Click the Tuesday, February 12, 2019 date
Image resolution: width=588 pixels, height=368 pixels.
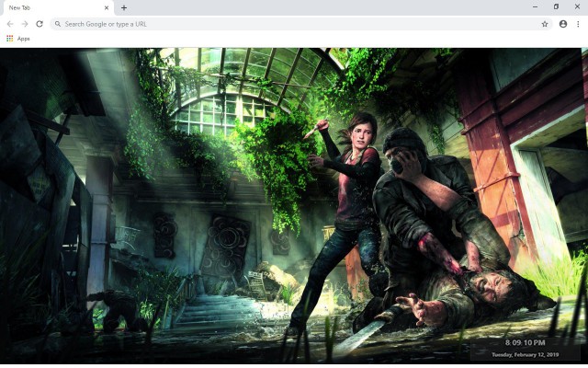525,354
